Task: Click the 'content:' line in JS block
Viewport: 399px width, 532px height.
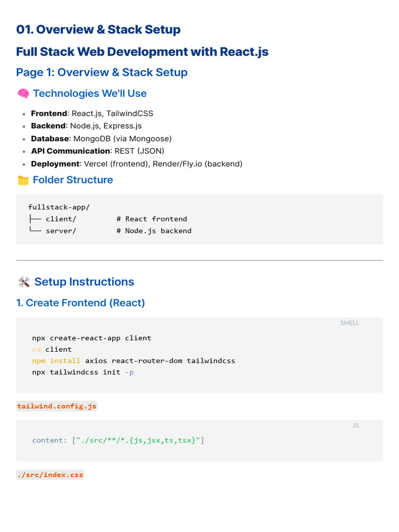Action: [x=118, y=440]
